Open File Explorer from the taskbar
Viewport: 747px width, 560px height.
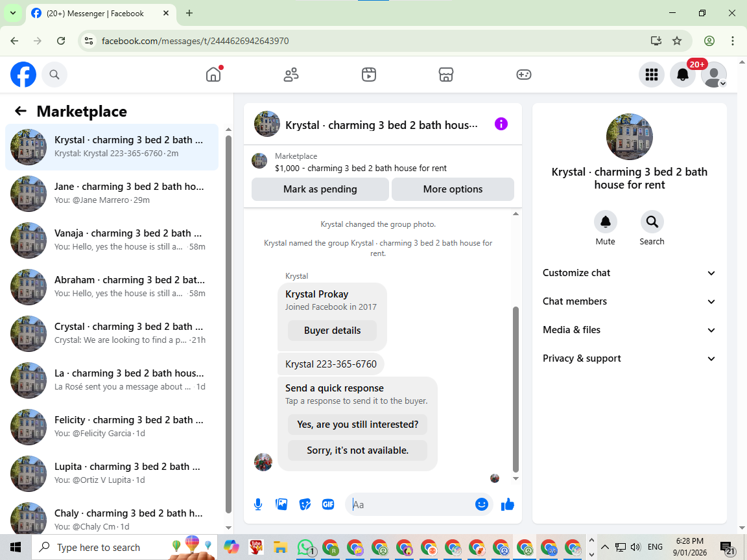281,548
